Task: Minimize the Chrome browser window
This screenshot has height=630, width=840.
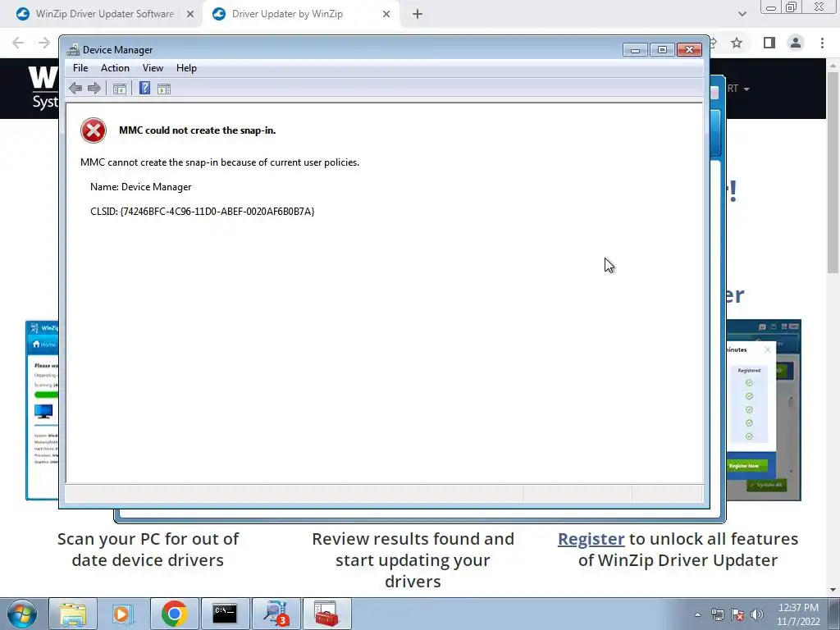Action: coord(771,7)
